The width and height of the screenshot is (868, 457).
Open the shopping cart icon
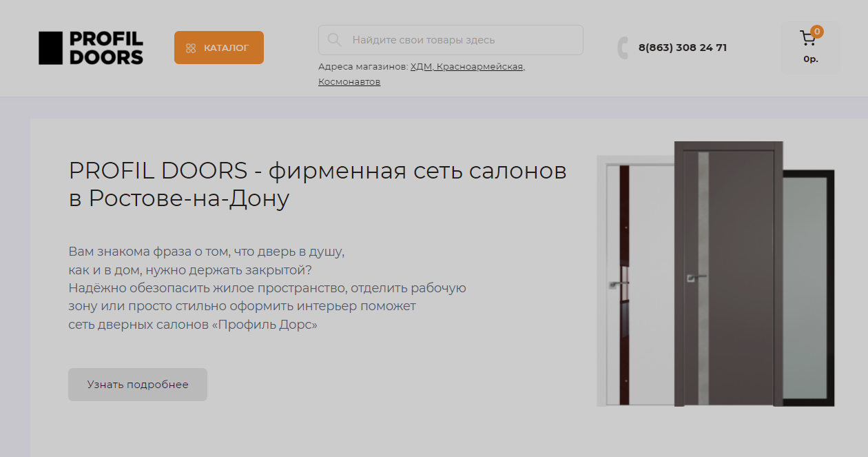[807, 39]
